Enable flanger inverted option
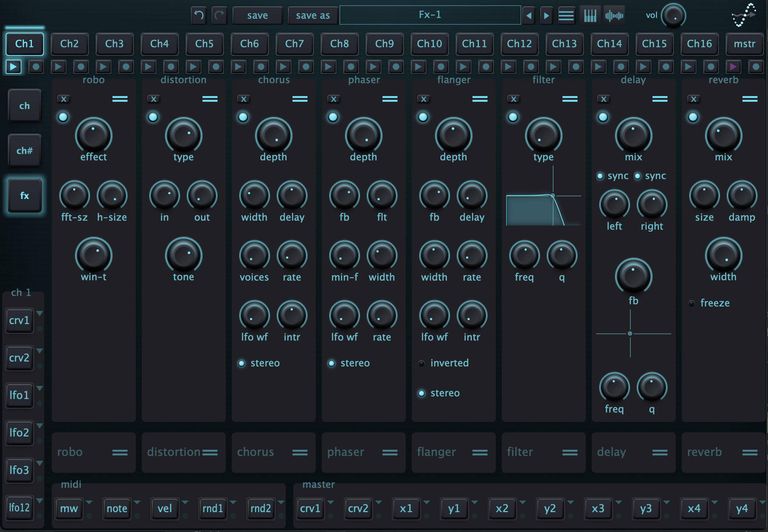 pos(421,363)
